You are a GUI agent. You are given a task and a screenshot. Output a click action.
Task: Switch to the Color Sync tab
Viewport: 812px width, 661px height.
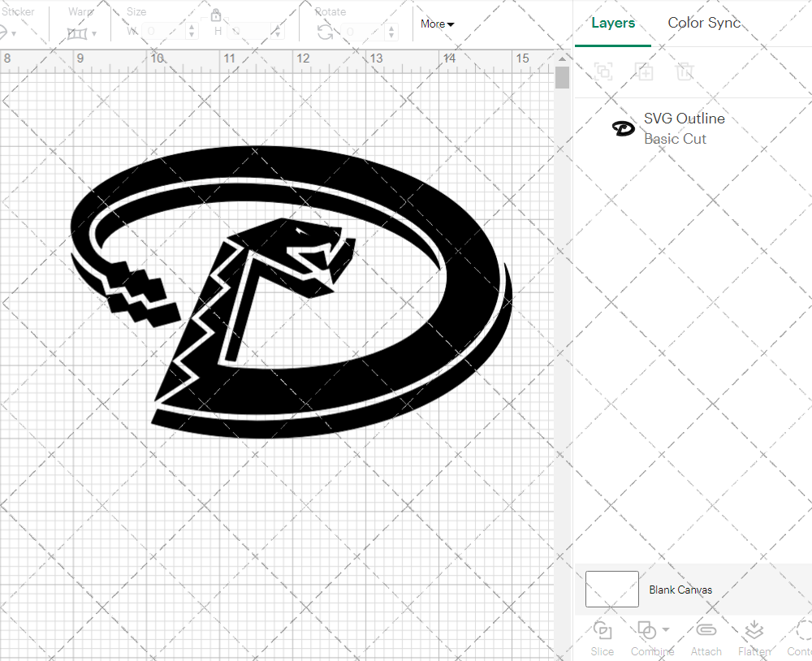click(x=704, y=23)
